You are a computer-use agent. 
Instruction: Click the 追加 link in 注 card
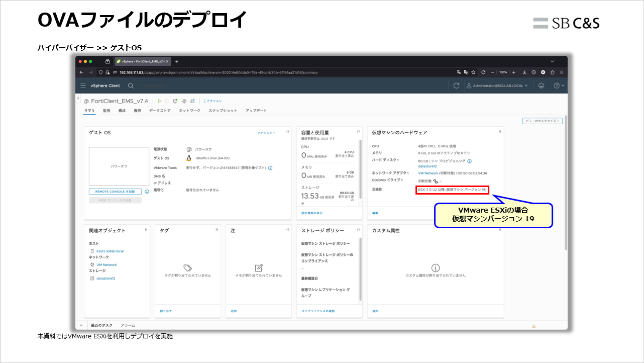pos(234,311)
